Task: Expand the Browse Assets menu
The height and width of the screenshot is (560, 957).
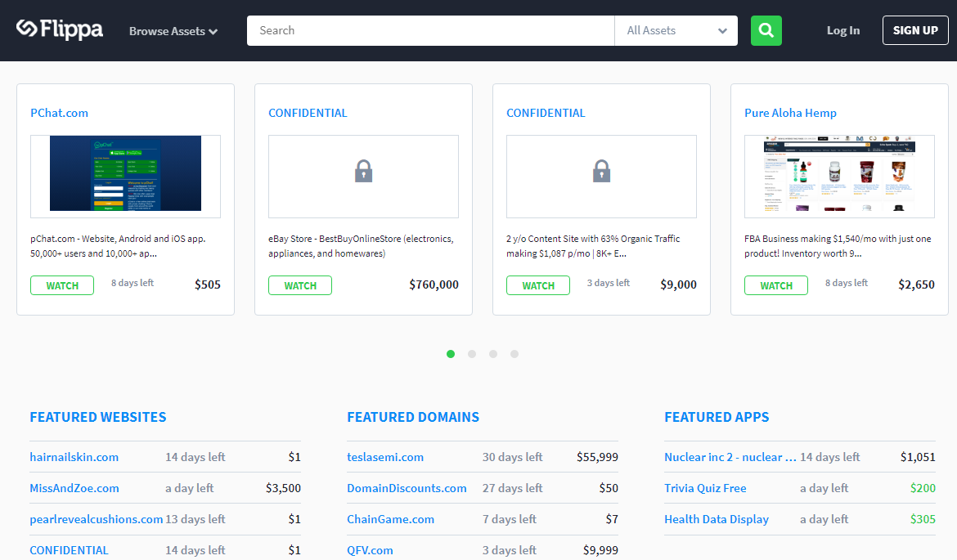Action: (173, 31)
